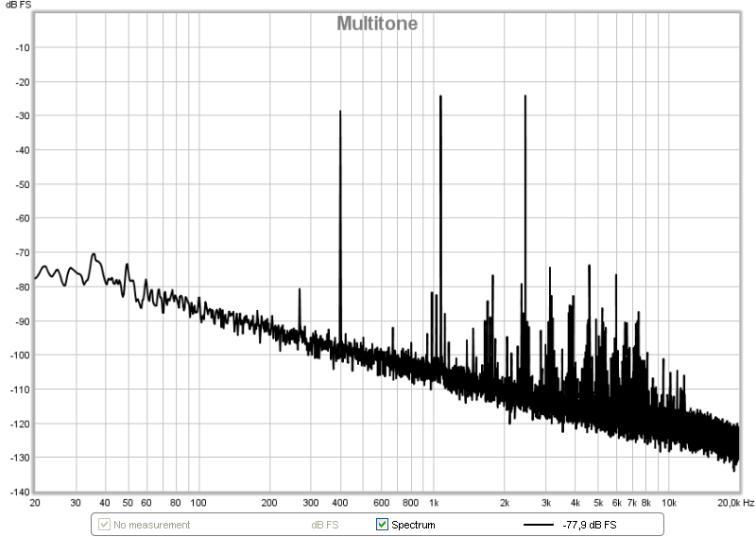The width and height of the screenshot is (756, 537).
Task: Click the black Spectrum line sample
Action: tap(538, 525)
